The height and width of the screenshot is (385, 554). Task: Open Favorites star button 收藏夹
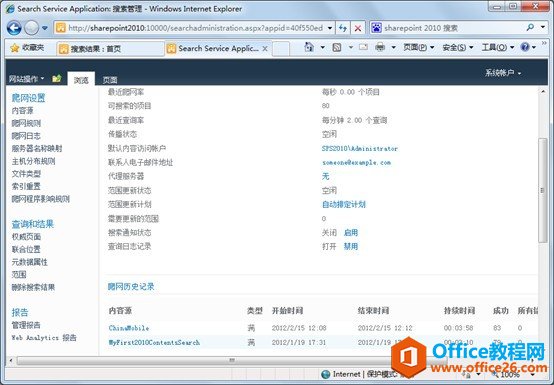click(x=27, y=48)
